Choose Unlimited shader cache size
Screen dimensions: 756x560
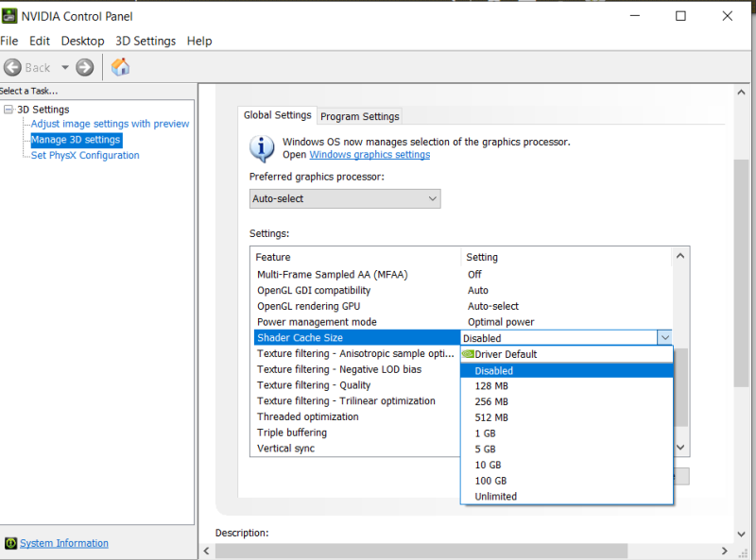[567, 497]
